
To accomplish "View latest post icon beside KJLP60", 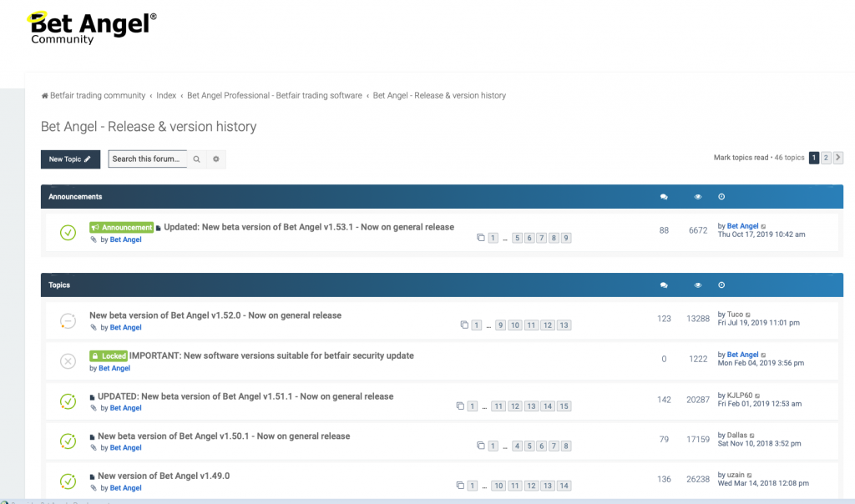I will click(x=757, y=396).
